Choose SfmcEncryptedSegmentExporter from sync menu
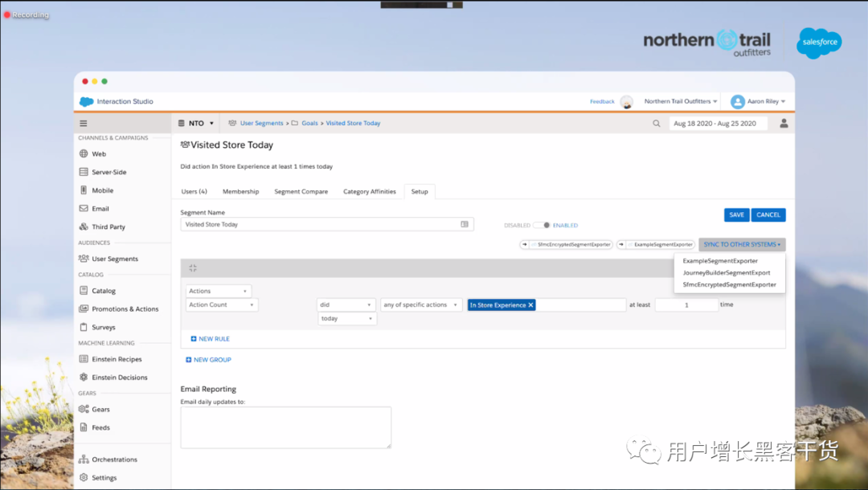This screenshot has height=490, width=868. coord(730,285)
